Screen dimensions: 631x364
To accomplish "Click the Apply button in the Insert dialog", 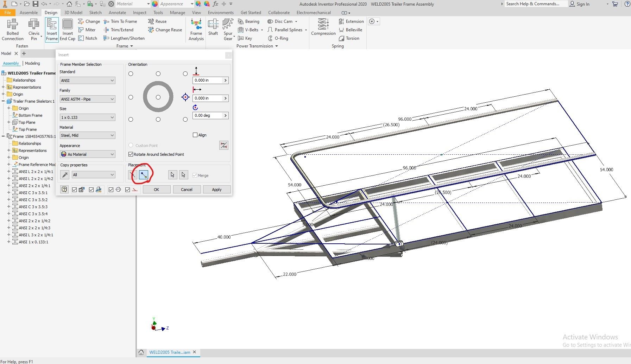I will [217, 189].
